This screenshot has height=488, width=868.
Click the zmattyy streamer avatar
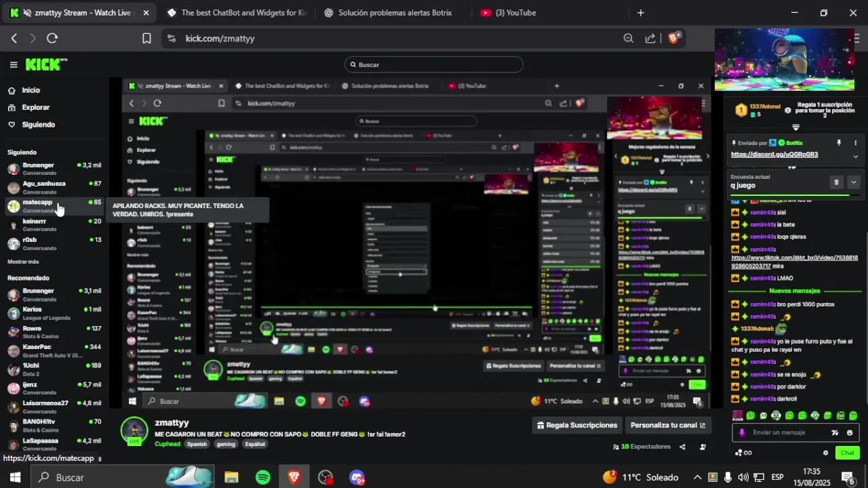tap(134, 430)
